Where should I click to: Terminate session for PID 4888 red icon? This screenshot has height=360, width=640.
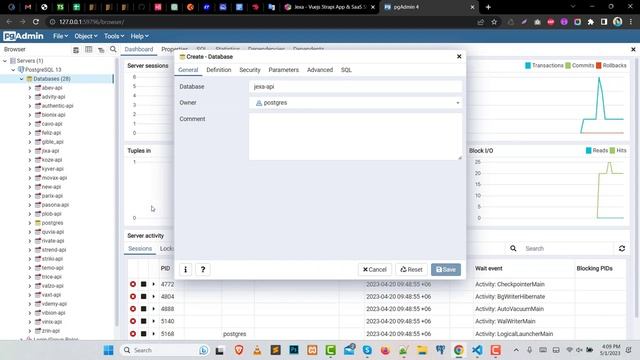(133, 309)
